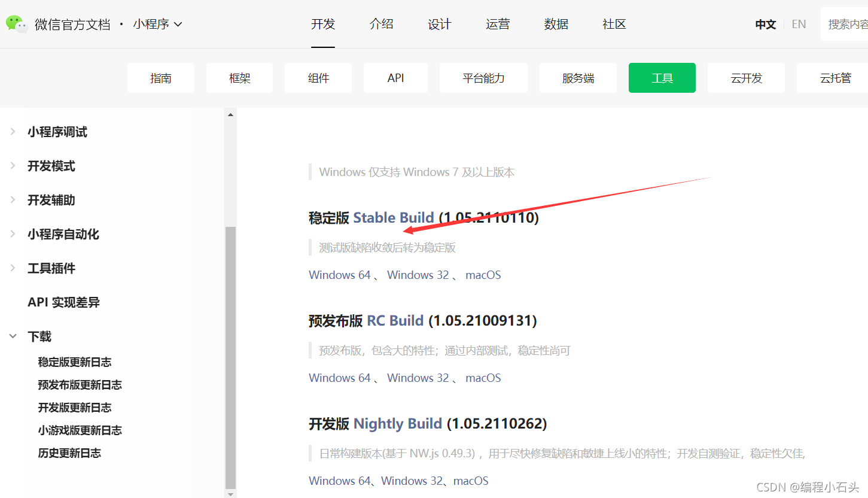Click the RC Build link
This screenshot has height=498, width=868.
tap(395, 320)
